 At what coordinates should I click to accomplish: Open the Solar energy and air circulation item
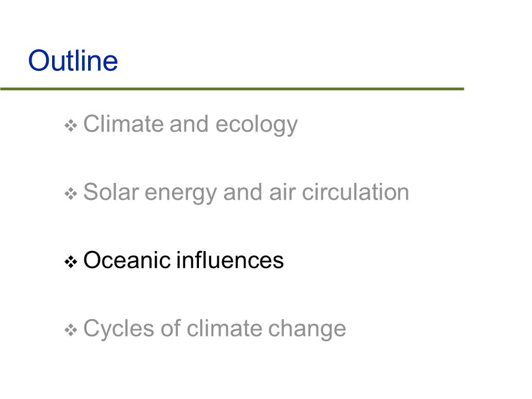[x=246, y=192]
